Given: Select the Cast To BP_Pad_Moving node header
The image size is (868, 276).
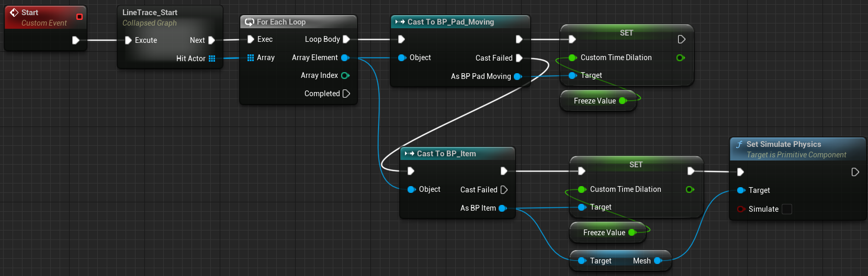Looking at the screenshot, I should [x=460, y=22].
